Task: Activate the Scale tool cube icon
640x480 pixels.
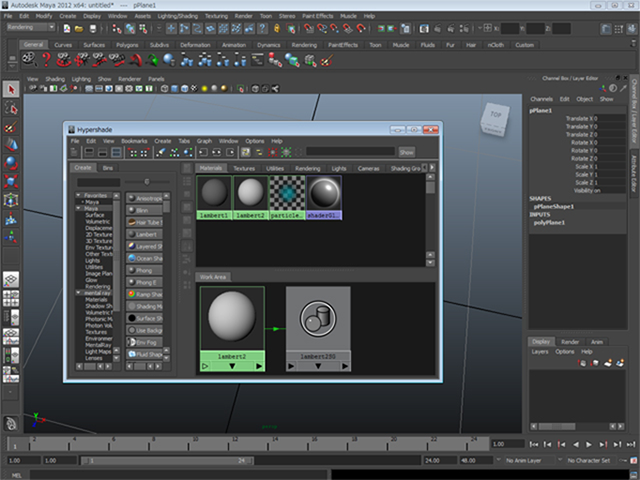Action: 11,181
